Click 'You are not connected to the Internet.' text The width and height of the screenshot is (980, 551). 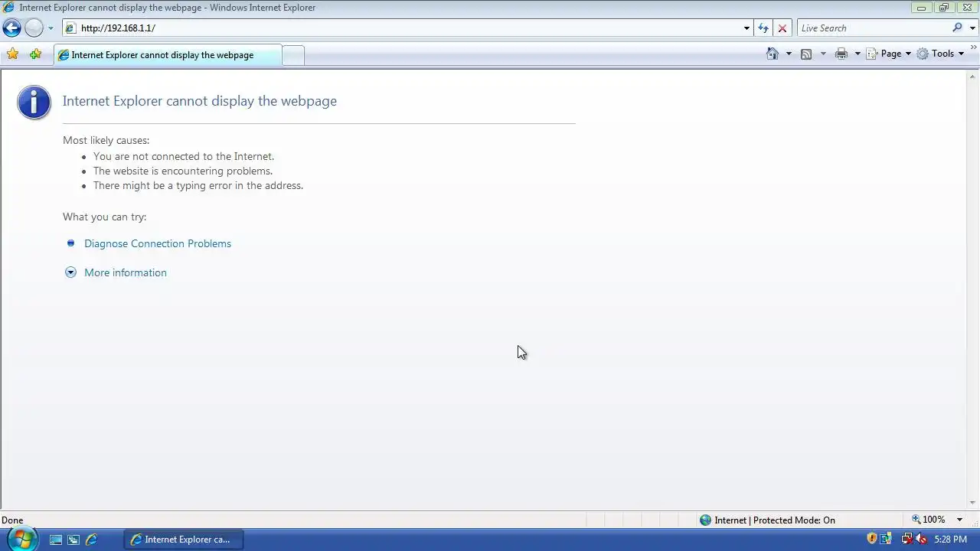point(184,156)
